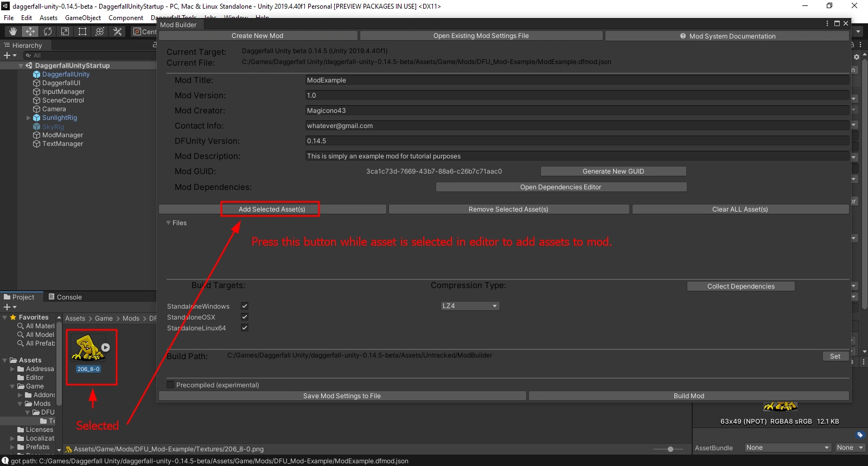Collapse the Files foldout
The height and width of the screenshot is (466, 868).
click(168, 223)
